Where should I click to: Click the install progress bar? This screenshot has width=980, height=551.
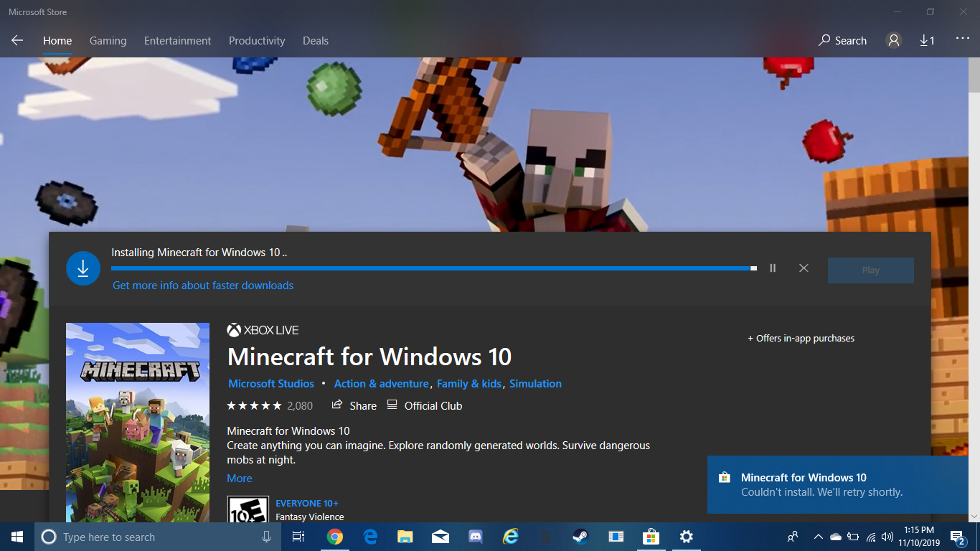pyautogui.click(x=434, y=268)
